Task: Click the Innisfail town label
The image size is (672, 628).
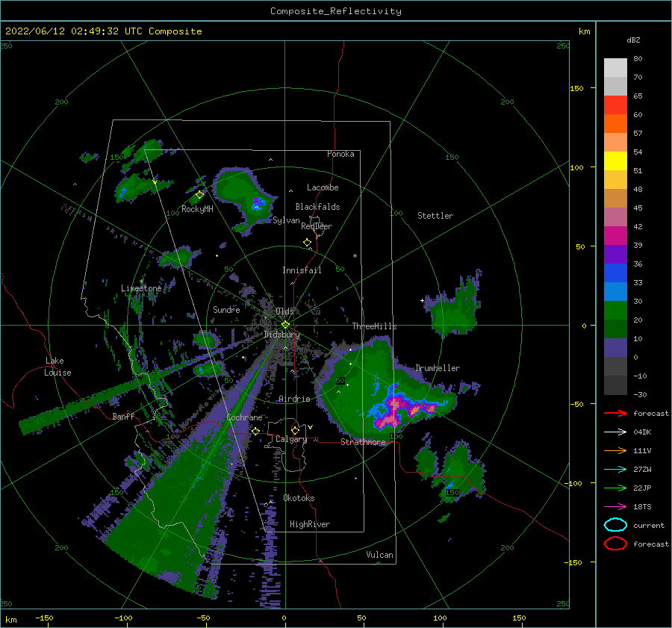Action: 302,270
